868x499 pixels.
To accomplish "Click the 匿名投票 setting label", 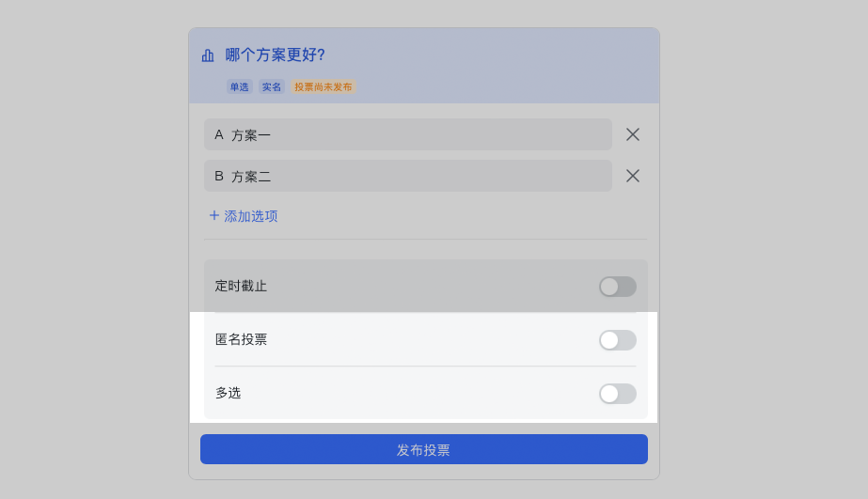I will click(x=241, y=339).
